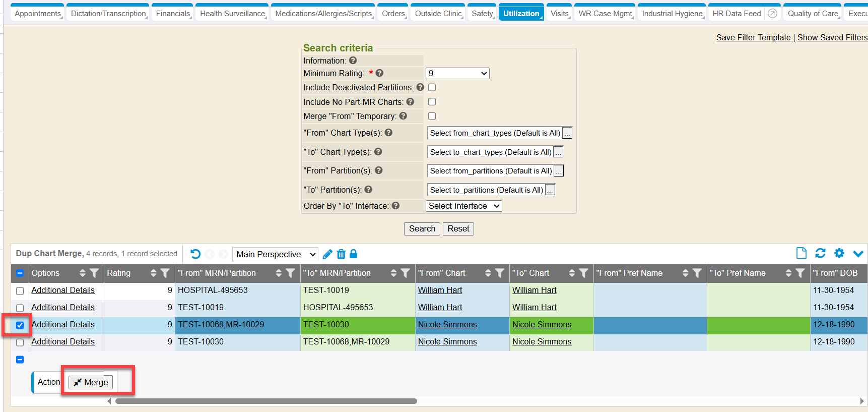This screenshot has height=412, width=868.
Task: Filter the Rating column
Action: click(165, 273)
